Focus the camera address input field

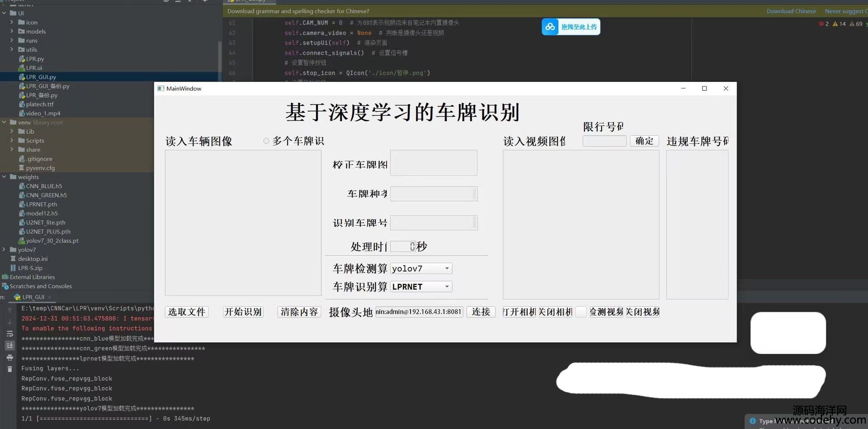click(x=419, y=312)
